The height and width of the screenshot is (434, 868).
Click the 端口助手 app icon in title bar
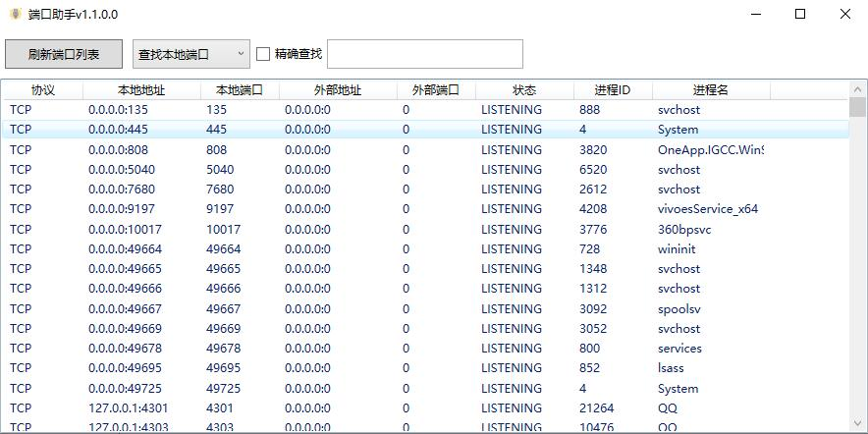point(15,15)
